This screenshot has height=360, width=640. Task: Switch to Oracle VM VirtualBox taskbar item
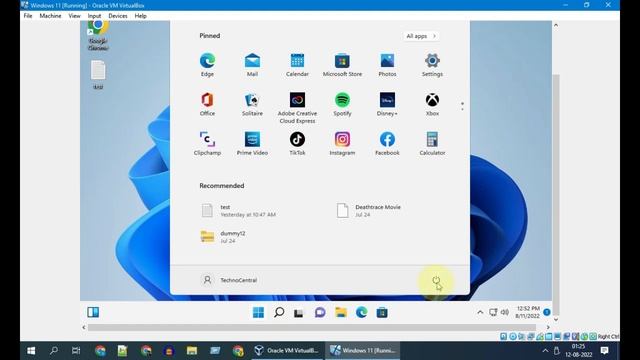[286, 351]
